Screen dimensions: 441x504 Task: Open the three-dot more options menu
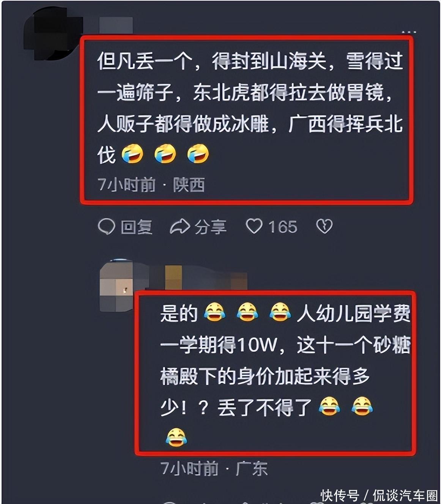click(409, 33)
